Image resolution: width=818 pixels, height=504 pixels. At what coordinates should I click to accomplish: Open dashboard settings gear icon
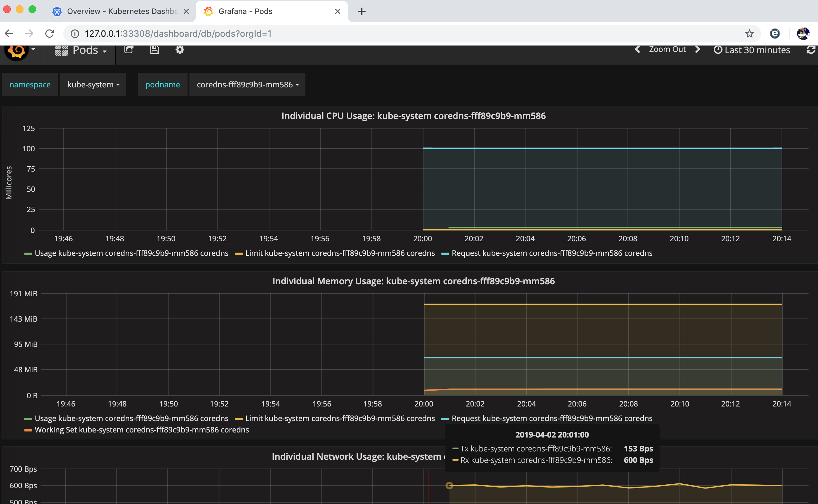180,50
